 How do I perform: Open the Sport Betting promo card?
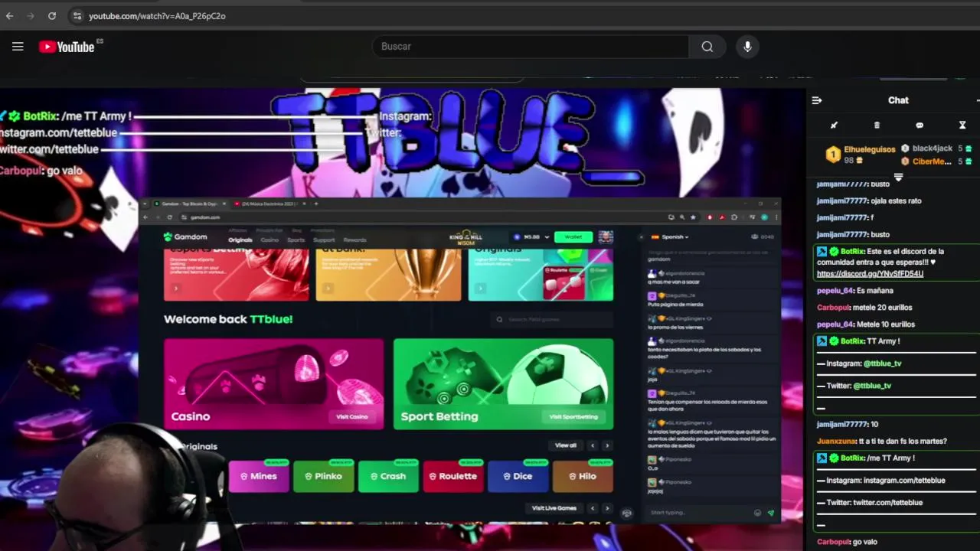pos(503,383)
